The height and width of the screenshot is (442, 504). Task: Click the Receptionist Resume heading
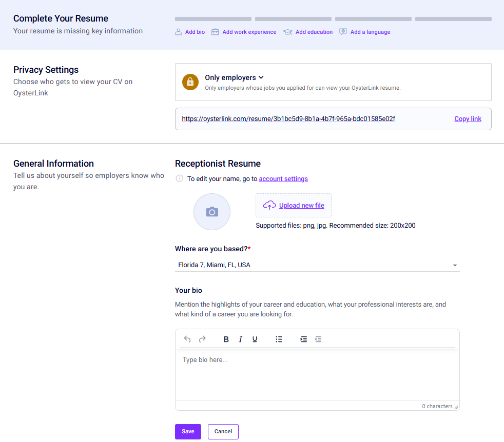pyautogui.click(x=218, y=164)
